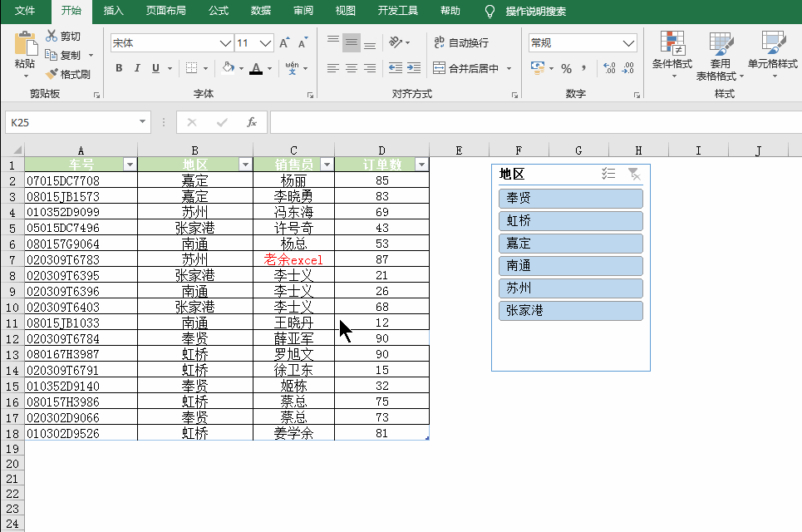This screenshot has height=532, width=802.
Task: Open the font name dropdown (宋体)
Action: pos(225,43)
